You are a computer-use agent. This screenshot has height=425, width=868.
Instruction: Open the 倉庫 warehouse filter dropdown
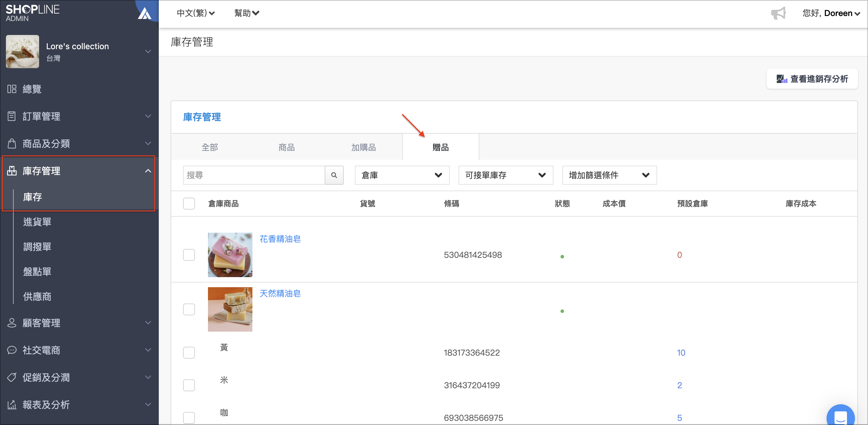click(402, 175)
